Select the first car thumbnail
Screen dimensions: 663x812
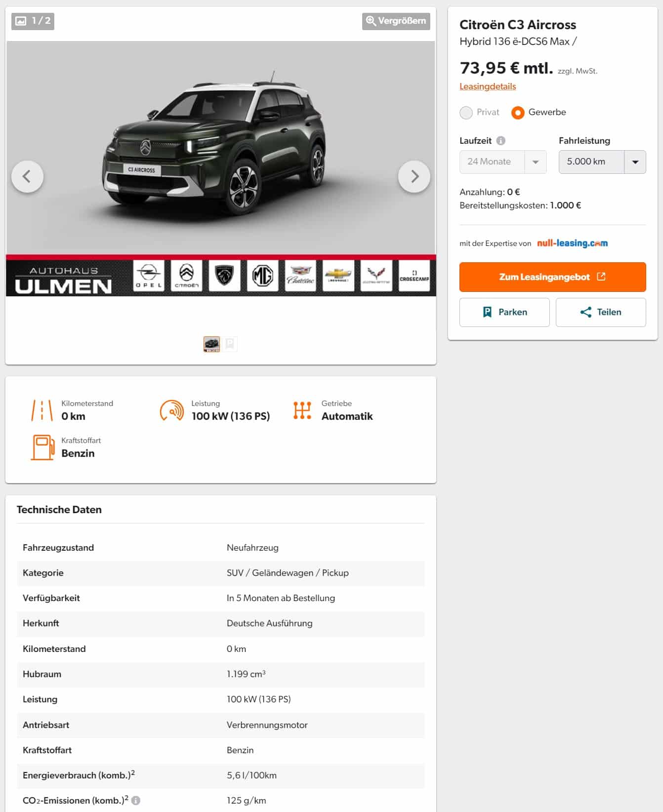211,344
